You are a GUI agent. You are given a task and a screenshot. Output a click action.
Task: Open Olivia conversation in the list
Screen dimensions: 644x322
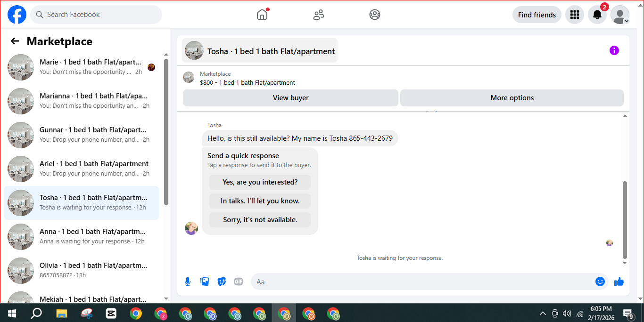tap(82, 271)
